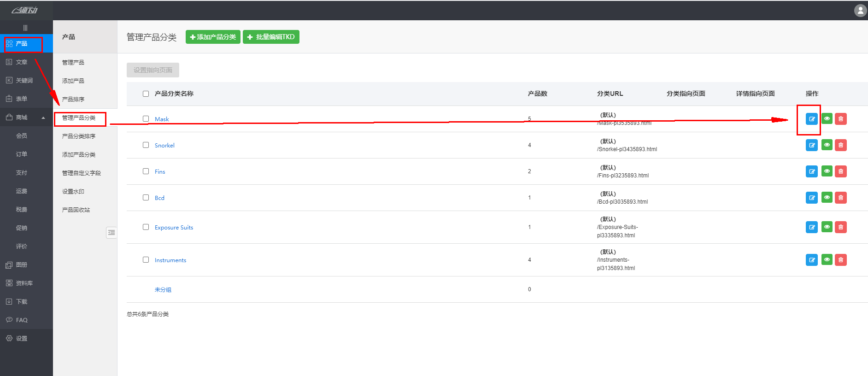This screenshot has height=376, width=868.
Task: Check the Mask category checkbox
Action: click(146, 119)
